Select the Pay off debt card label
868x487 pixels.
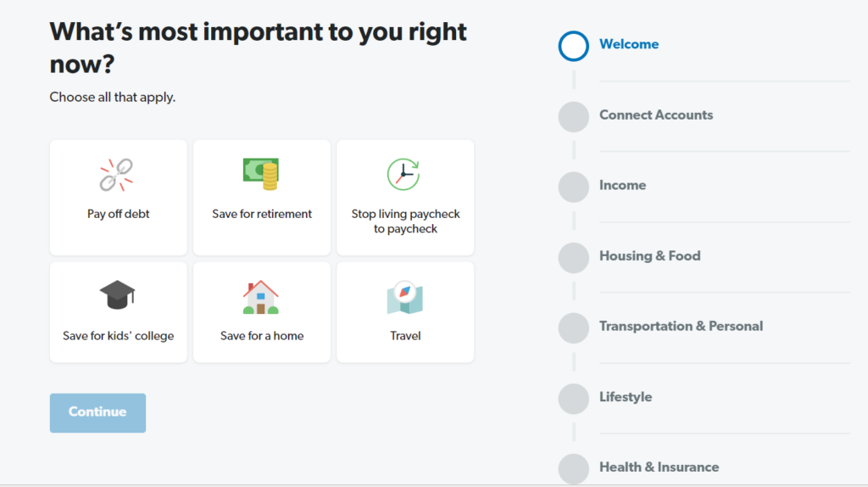(118, 214)
